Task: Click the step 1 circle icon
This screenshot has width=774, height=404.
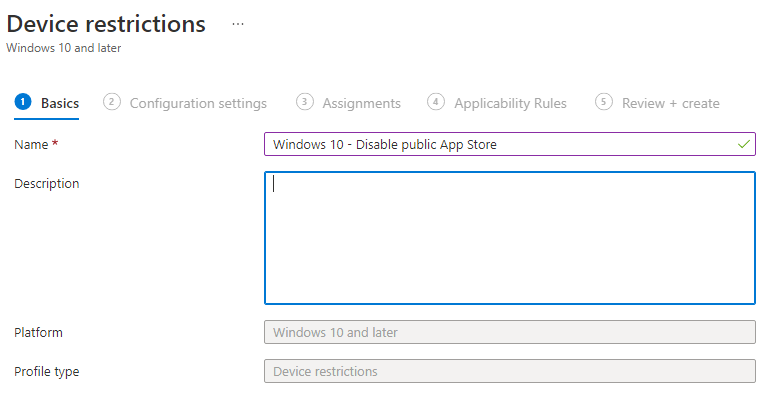Action: pyautogui.click(x=23, y=102)
